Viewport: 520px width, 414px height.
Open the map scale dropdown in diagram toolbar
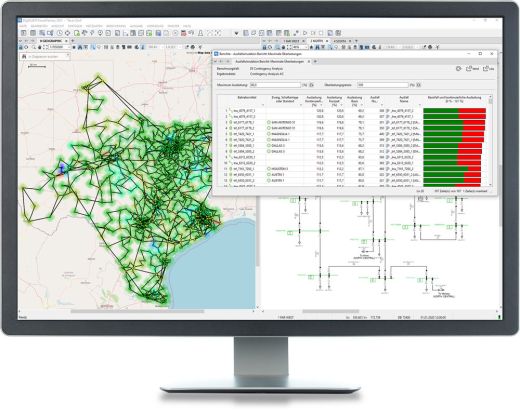click(x=69, y=47)
